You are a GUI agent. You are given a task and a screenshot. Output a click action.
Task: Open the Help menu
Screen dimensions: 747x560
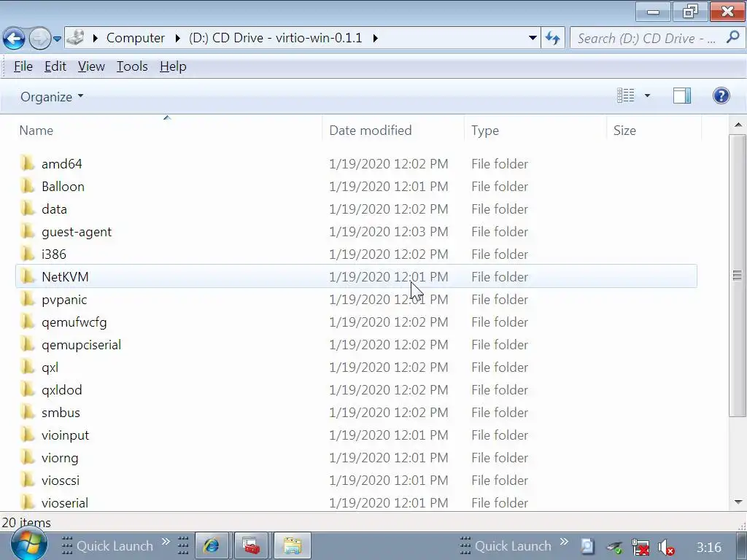point(173,66)
